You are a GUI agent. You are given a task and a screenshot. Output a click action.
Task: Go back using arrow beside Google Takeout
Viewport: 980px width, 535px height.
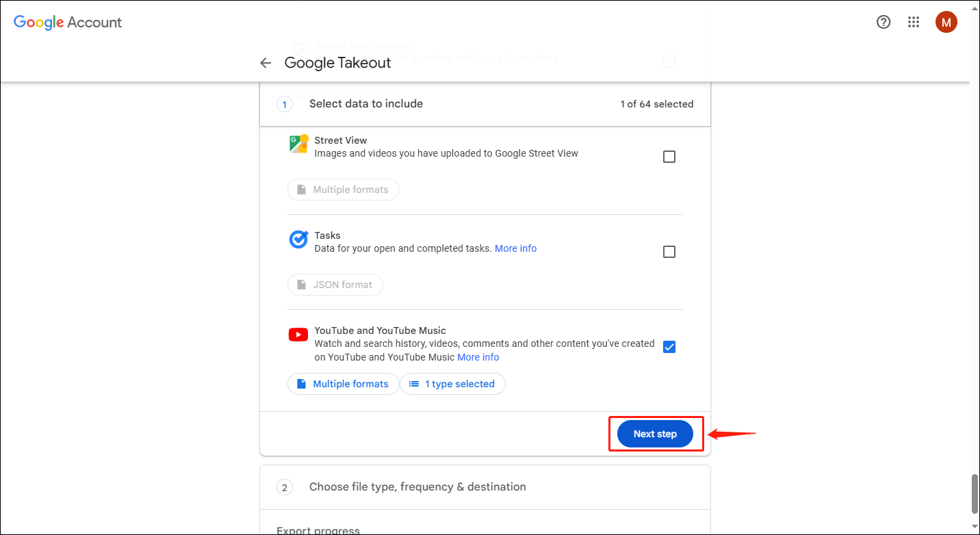pos(266,63)
